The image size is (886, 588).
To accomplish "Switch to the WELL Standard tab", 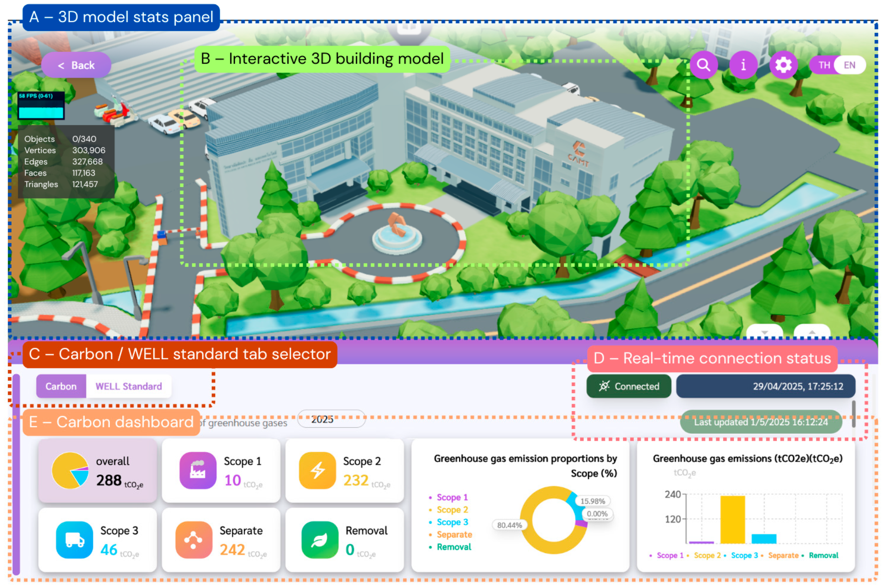I will [x=129, y=386].
